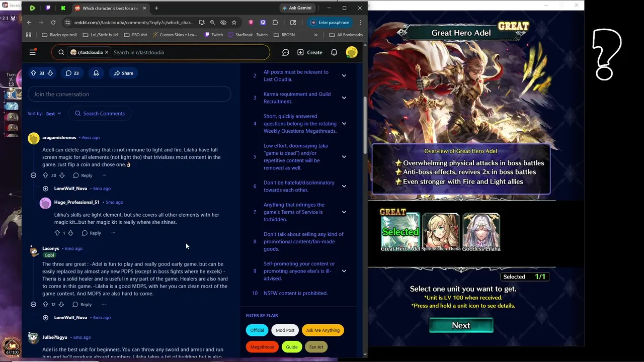Screen dimensions: 644x362
Task: Click the Create post button
Action: tap(309, 52)
